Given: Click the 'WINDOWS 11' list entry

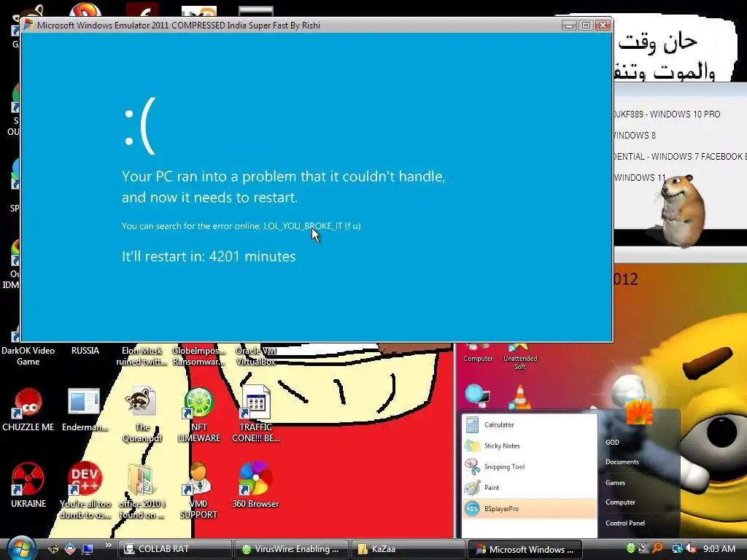Looking at the screenshot, I should tap(640, 177).
